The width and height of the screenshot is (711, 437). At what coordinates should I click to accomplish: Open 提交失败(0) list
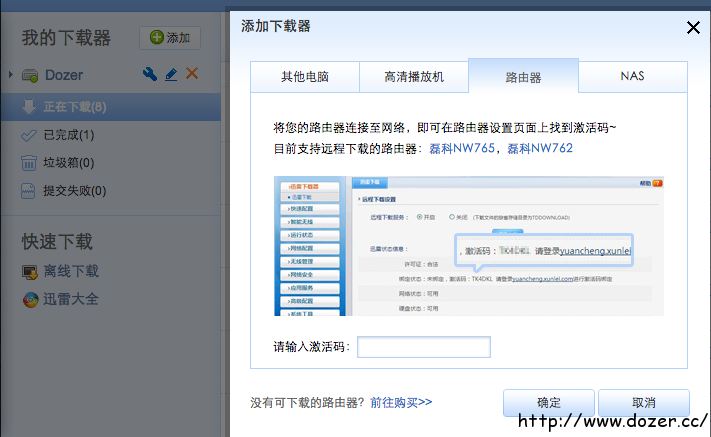[x=75, y=191]
